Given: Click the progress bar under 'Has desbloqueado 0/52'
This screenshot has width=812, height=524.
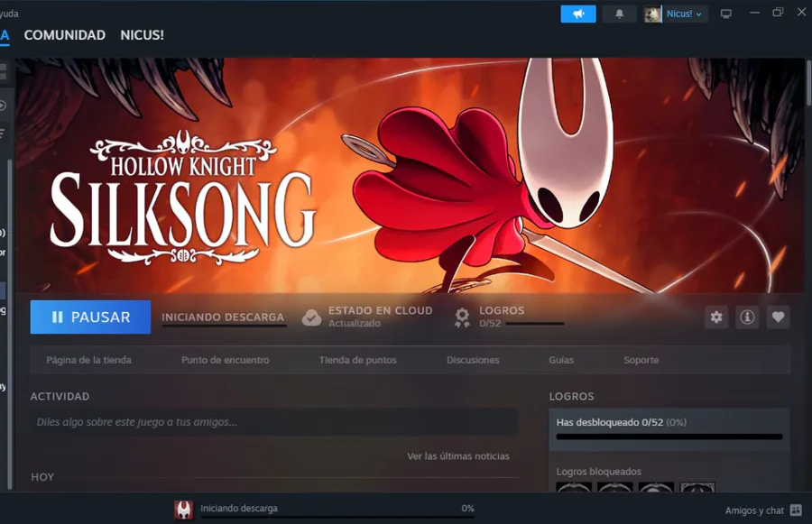Looking at the screenshot, I should 669,437.
